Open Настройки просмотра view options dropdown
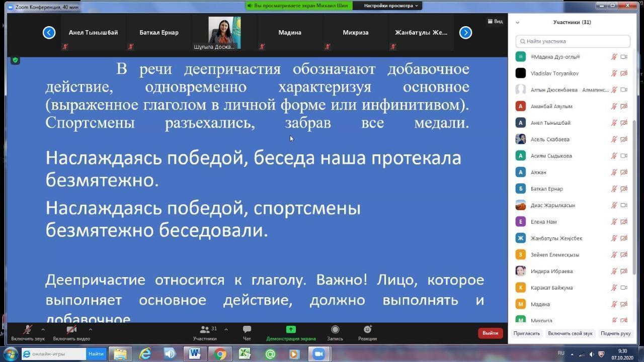 [x=391, y=6]
